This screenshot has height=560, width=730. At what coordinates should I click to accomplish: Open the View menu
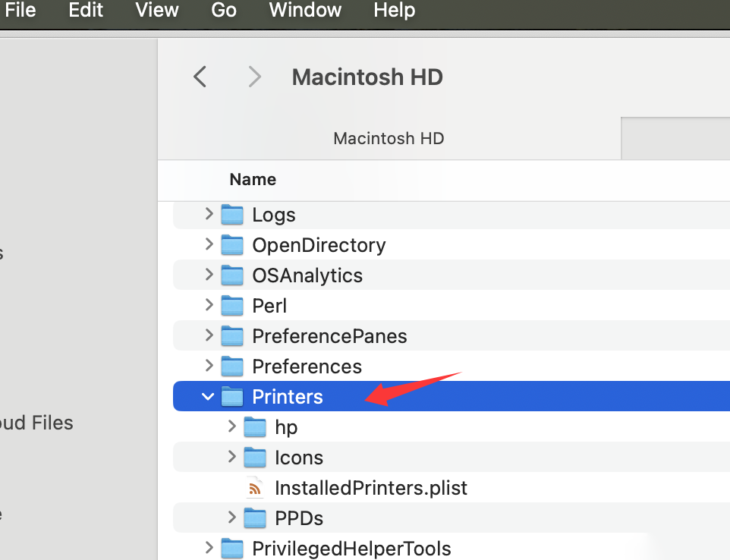pyautogui.click(x=157, y=10)
